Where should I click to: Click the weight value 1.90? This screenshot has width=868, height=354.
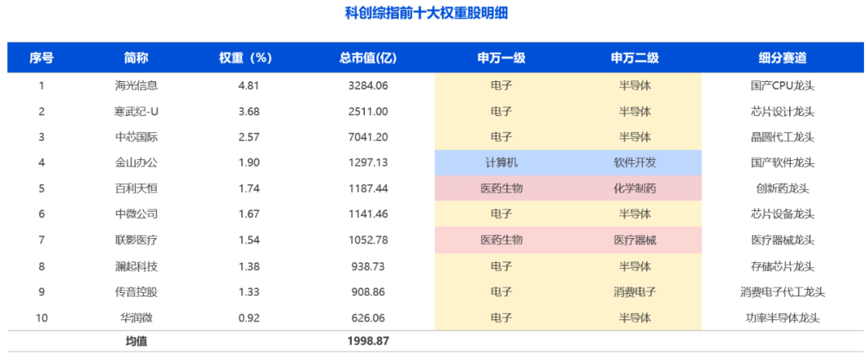(249, 163)
